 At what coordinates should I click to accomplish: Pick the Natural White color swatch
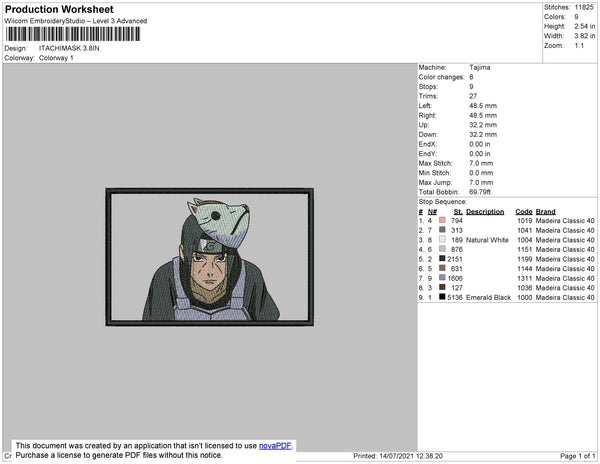[x=442, y=239]
